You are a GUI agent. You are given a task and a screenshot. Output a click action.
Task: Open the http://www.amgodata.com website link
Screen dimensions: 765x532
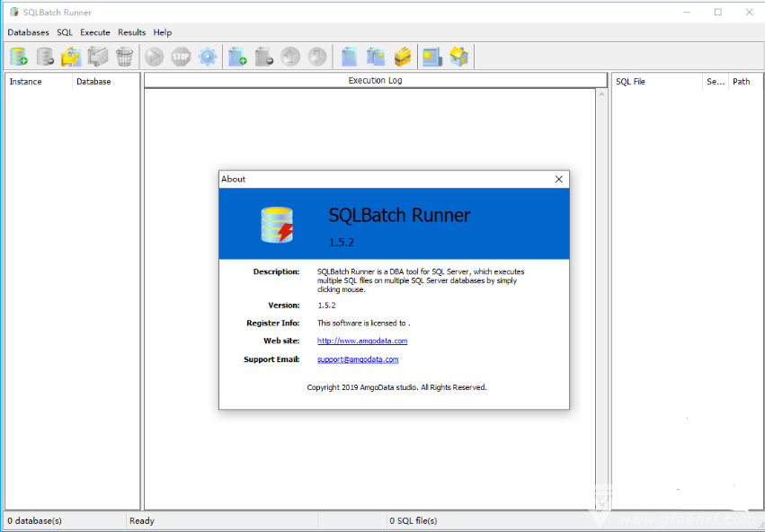(x=362, y=341)
